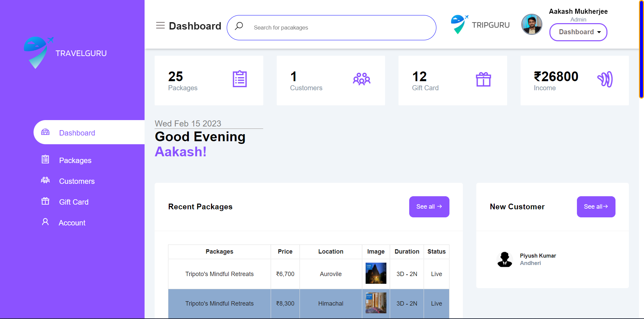Open the hamburger menu next to Dashboard
This screenshot has height=319, width=644.
tap(160, 25)
